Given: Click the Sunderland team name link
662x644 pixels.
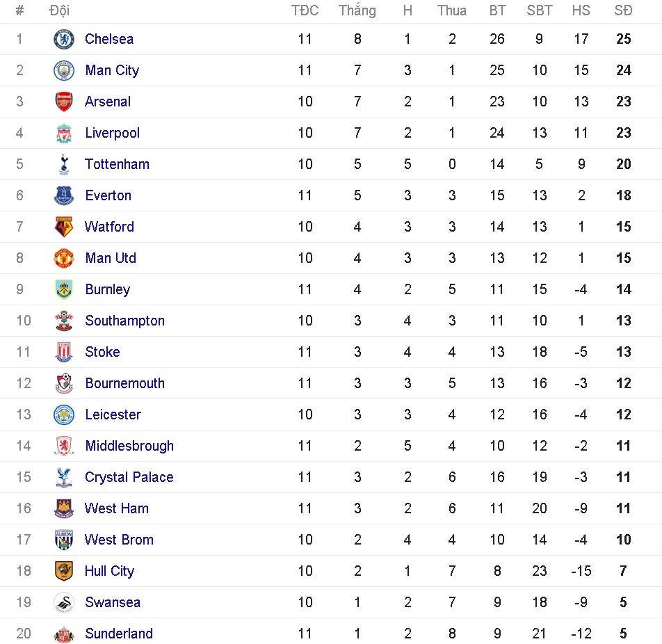Looking at the screenshot, I should pyautogui.click(x=118, y=634).
